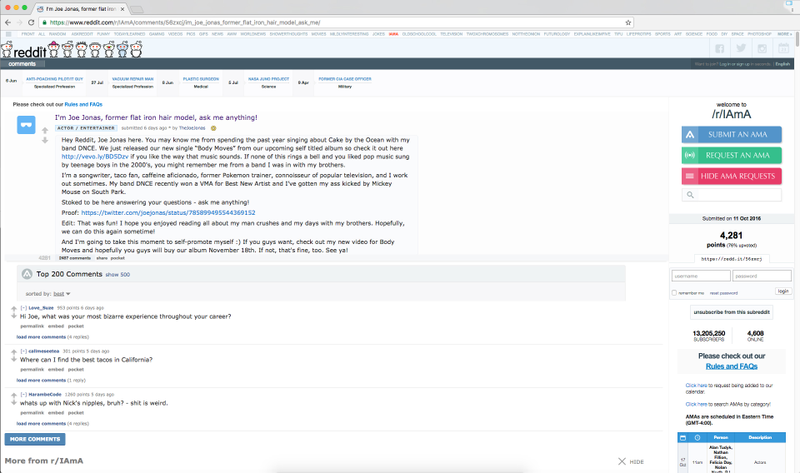Expand the MORE » subreddit list
Viewport: 800px width, 473px height.
[x=785, y=34]
